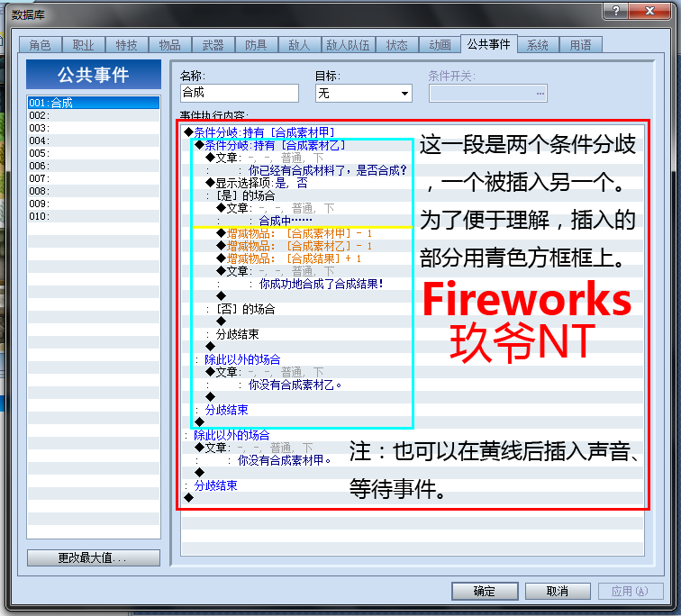Switch to the 状态 tab
The height and width of the screenshot is (616, 681).
pos(397,45)
